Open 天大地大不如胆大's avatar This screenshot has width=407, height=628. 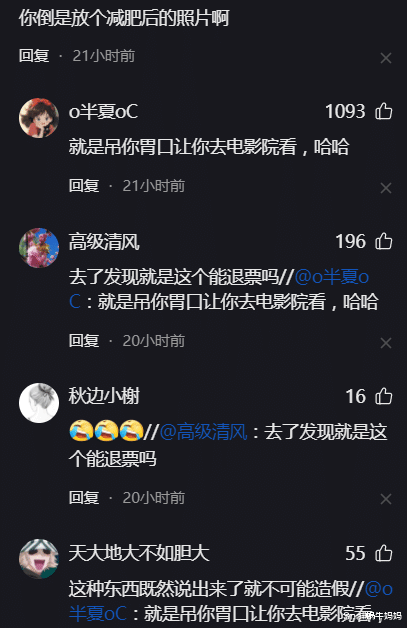coord(39,559)
